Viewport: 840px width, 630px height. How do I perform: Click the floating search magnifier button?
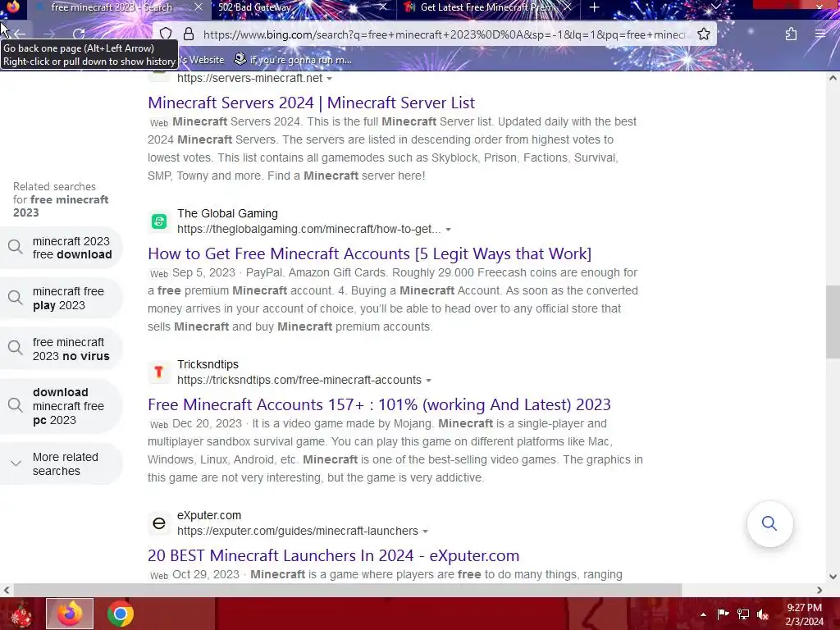pyautogui.click(x=769, y=523)
